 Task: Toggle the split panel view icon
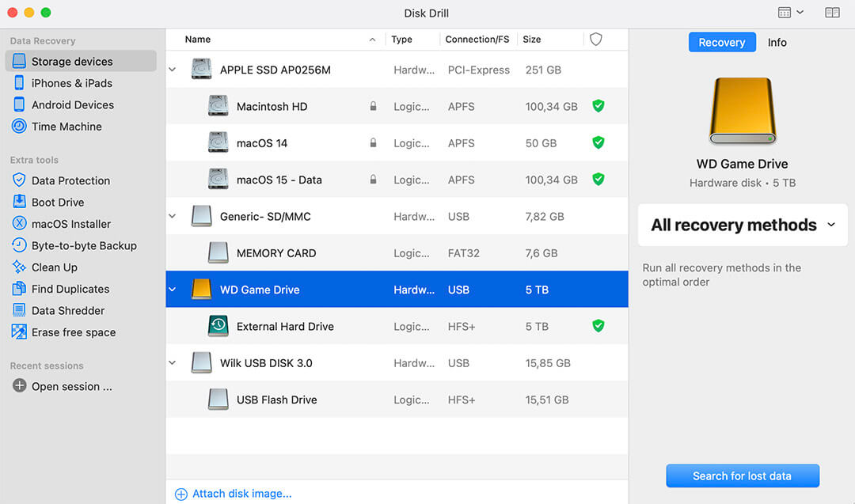pos(832,12)
